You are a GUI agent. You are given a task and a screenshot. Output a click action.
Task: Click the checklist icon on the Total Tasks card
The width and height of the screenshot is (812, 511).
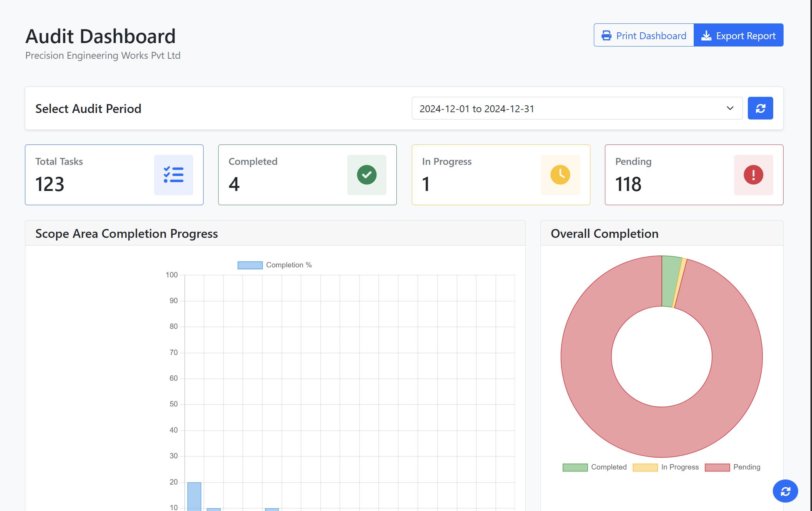(174, 175)
